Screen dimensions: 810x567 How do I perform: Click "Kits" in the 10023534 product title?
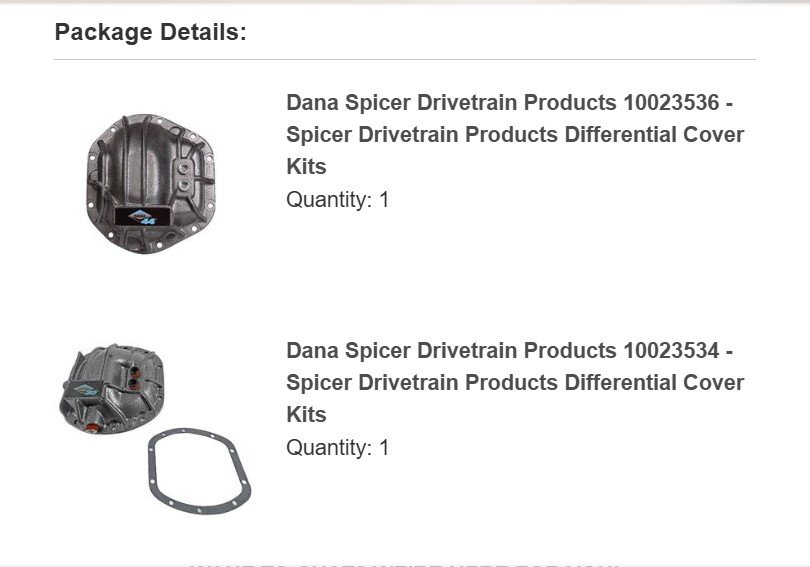[306, 414]
